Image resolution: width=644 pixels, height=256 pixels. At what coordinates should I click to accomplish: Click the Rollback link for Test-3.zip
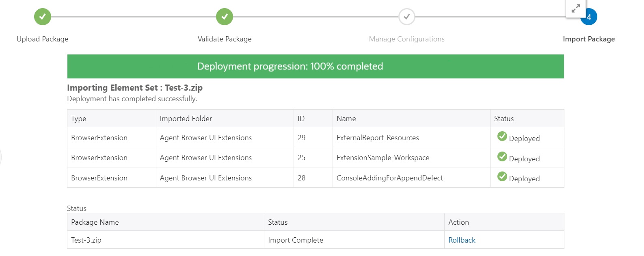point(462,240)
